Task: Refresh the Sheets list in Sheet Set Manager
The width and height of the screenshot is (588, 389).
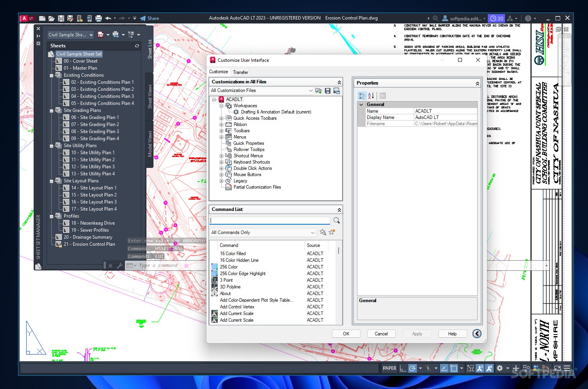Action: (137, 46)
